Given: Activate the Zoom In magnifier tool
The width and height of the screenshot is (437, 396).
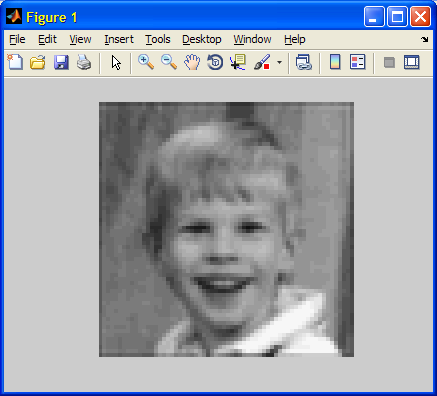Looking at the screenshot, I should pyautogui.click(x=146, y=62).
